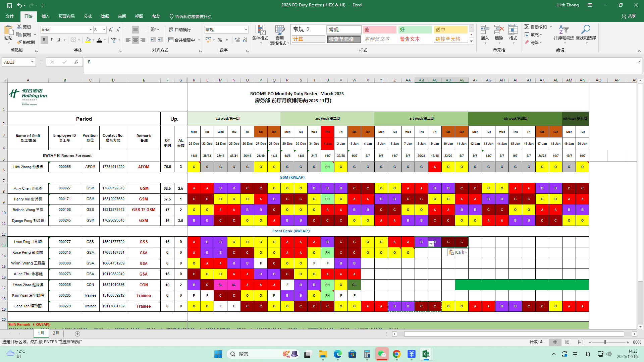This screenshot has height=362, width=644.
Task: Switch to the 2月 sheet tab
Action: click(x=56, y=333)
